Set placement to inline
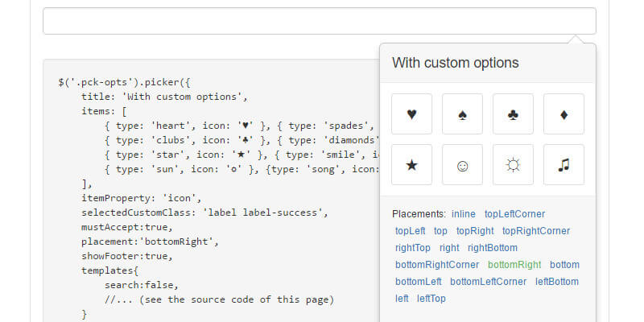The width and height of the screenshot is (644, 322). click(x=463, y=214)
